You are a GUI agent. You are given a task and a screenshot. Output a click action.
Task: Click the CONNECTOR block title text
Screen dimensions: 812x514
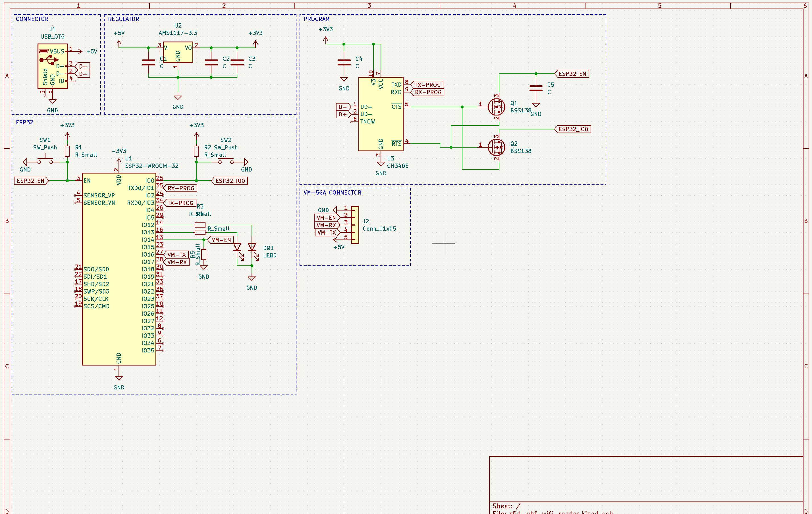pos(32,19)
